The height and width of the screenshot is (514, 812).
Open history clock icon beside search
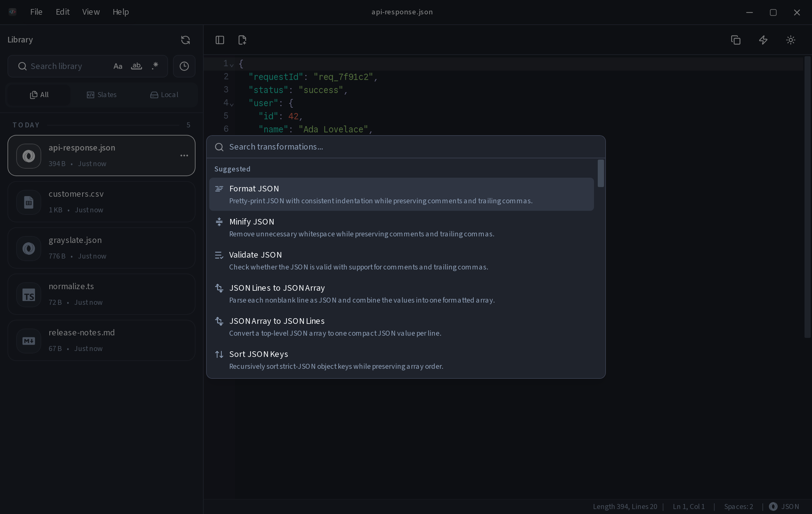[x=184, y=66]
